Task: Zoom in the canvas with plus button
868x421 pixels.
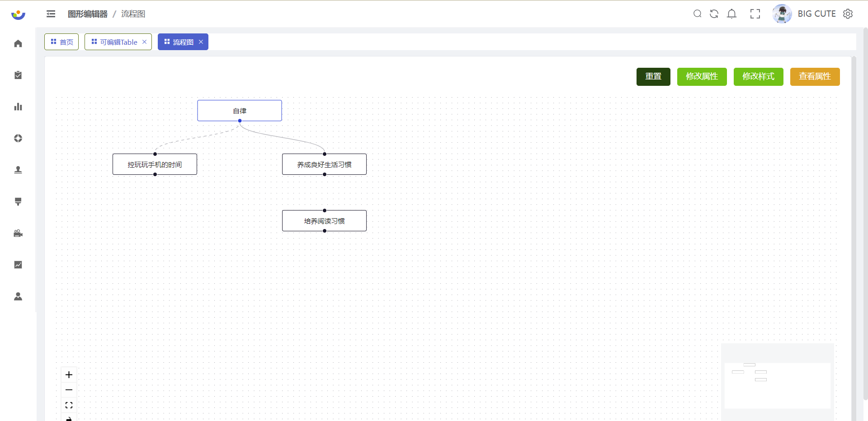Action: (x=69, y=374)
